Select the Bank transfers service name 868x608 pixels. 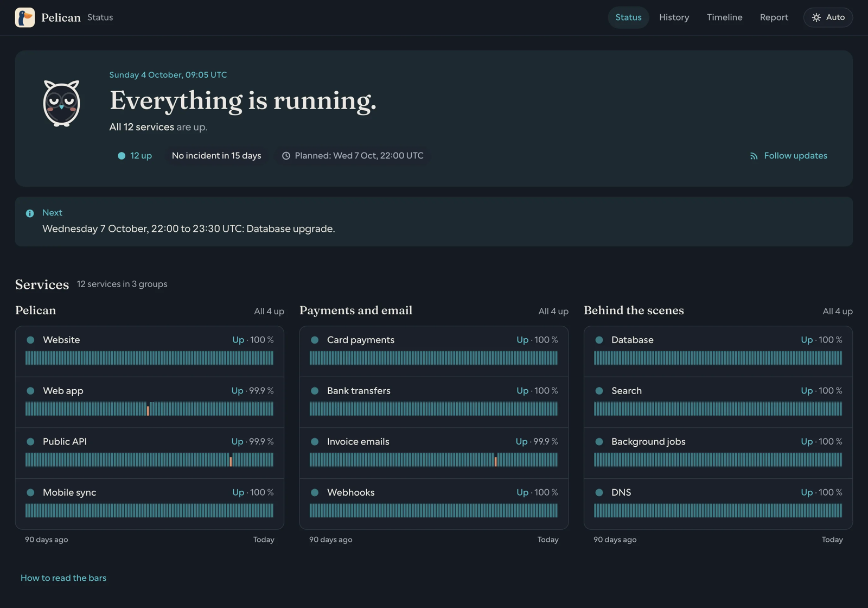pyautogui.click(x=359, y=391)
